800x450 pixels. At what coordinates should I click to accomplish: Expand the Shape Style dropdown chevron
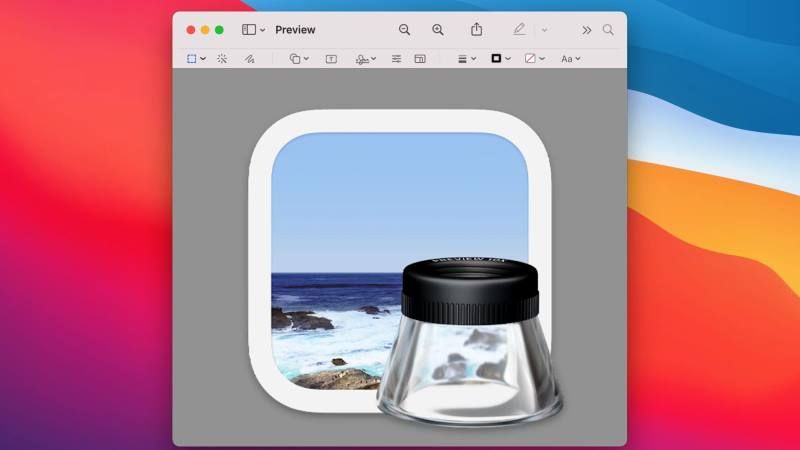[x=473, y=59]
